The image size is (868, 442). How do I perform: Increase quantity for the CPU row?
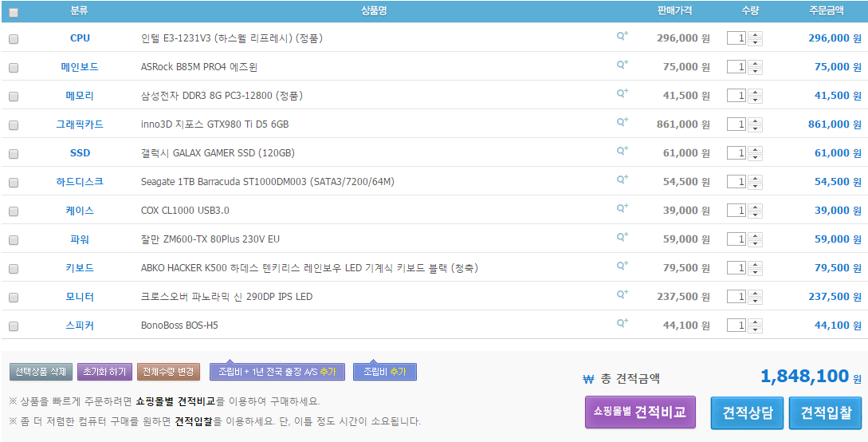coord(755,35)
